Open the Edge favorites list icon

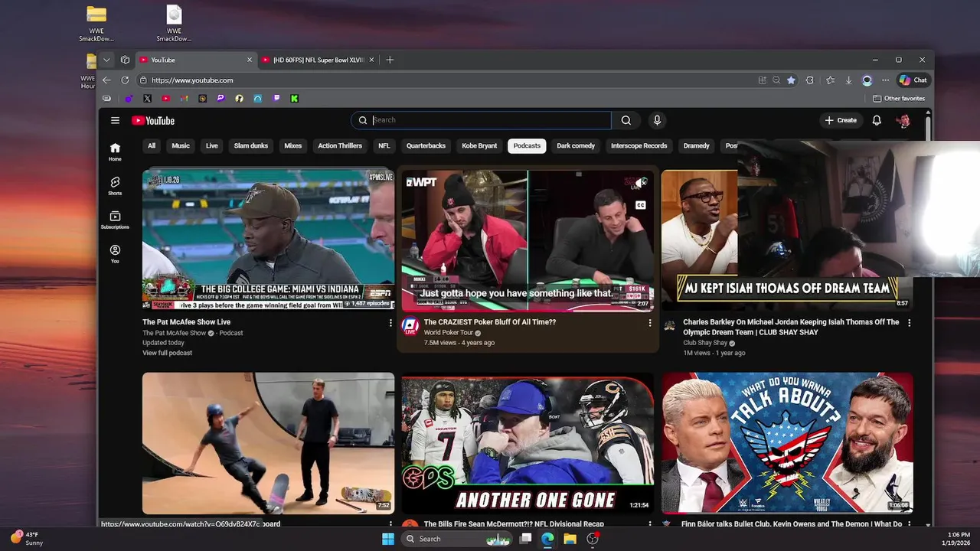pyautogui.click(x=830, y=80)
